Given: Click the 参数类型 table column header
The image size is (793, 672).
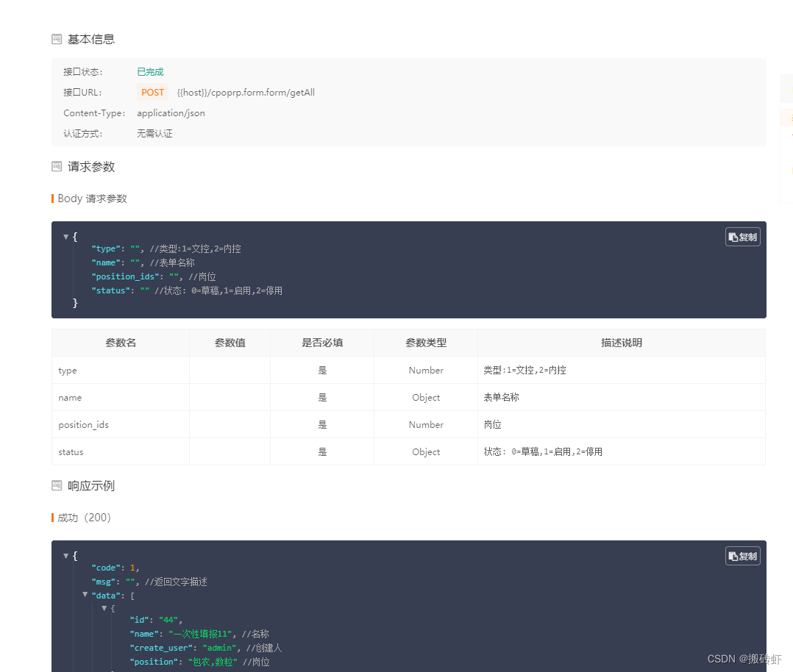Looking at the screenshot, I should click(x=425, y=343).
